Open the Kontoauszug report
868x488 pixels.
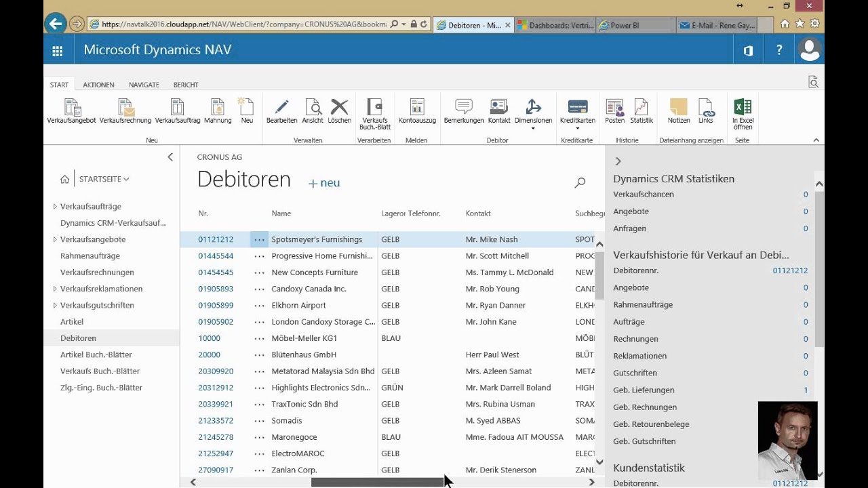tap(417, 111)
